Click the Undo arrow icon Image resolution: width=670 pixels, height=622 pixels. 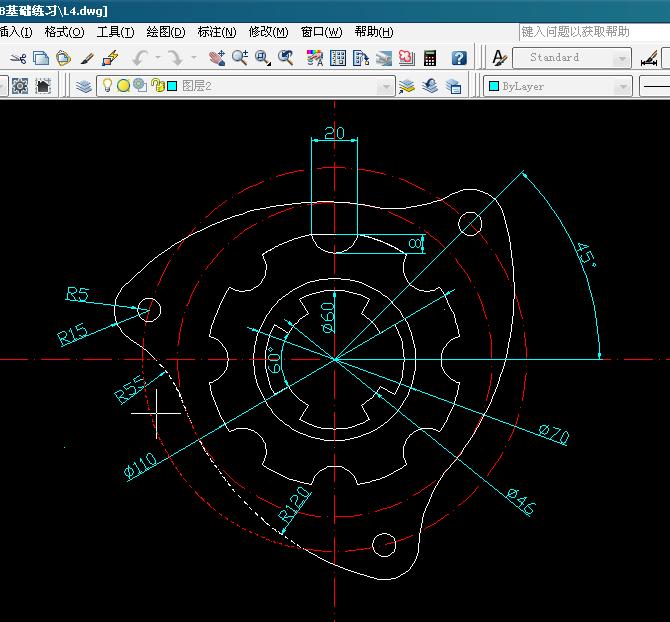[140, 58]
